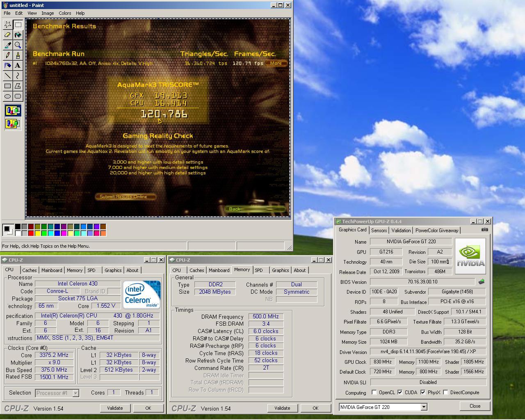
Task: Select the Rectangle shape tool
Action: coord(7,86)
